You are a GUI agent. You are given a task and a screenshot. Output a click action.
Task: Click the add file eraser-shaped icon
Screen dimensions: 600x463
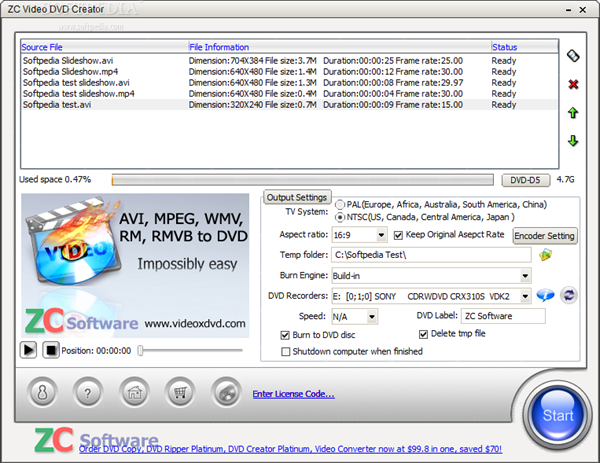[573, 56]
